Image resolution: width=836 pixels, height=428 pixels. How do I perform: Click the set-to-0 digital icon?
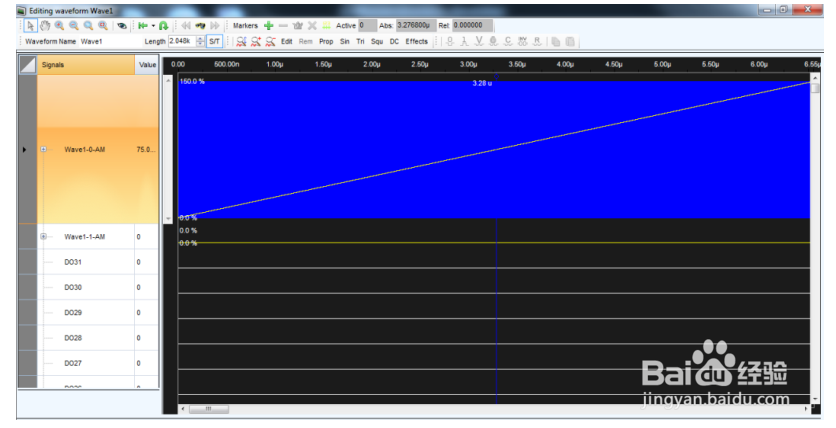click(450, 42)
